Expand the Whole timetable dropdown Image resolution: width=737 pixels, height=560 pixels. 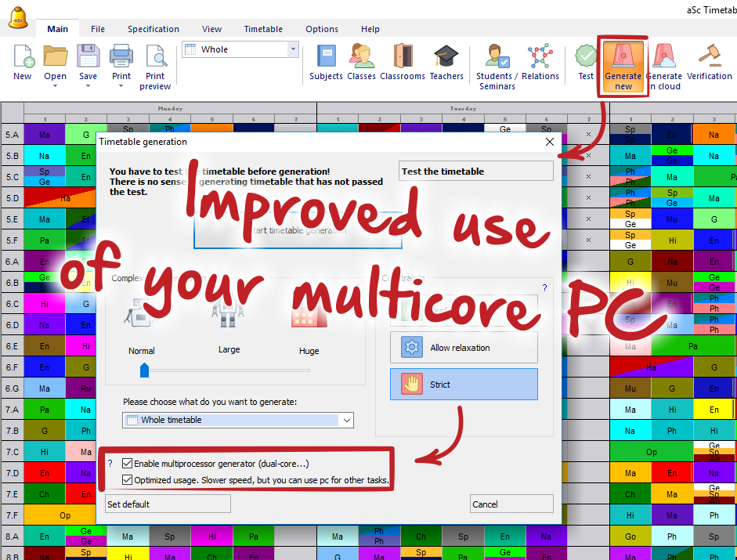[346, 421]
